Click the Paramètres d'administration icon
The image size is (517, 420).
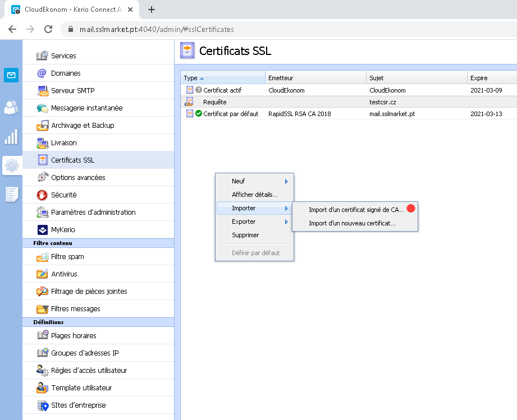click(43, 213)
